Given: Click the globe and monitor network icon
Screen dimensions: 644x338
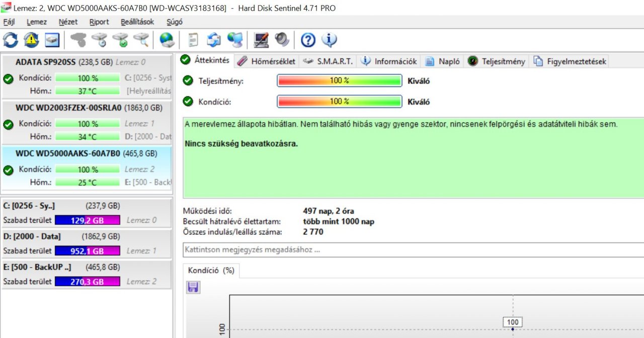Looking at the screenshot, I should pyautogui.click(x=234, y=40).
